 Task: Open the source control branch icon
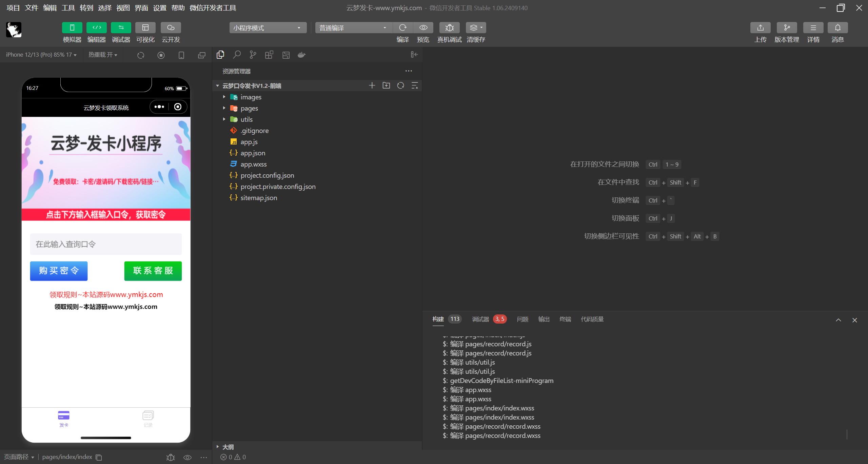click(x=253, y=55)
